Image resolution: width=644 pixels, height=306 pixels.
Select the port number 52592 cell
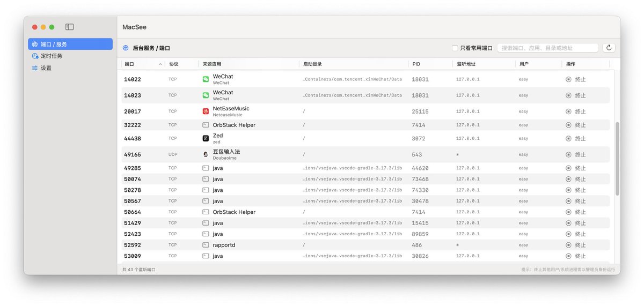pos(132,245)
